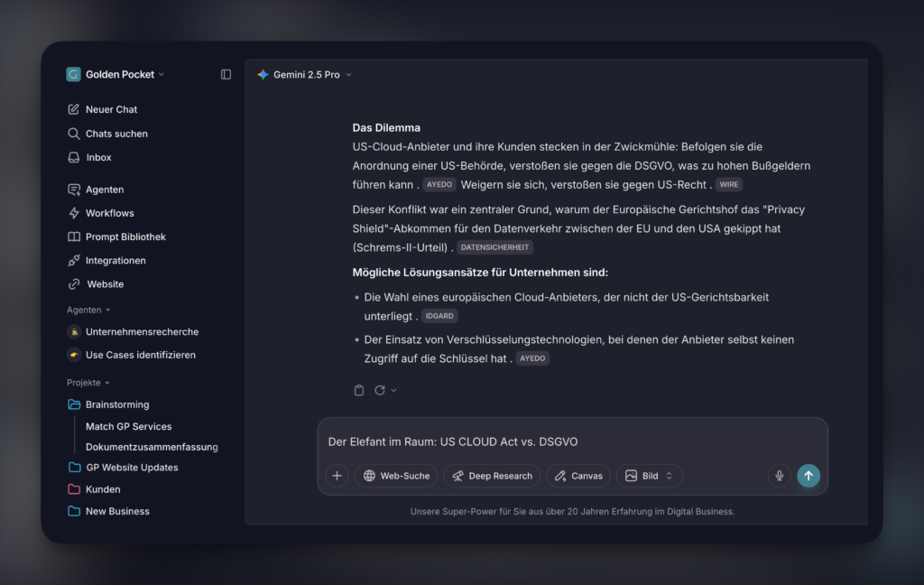This screenshot has height=585, width=924.
Task: Send the message with the arrow button
Action: point(808,476)
